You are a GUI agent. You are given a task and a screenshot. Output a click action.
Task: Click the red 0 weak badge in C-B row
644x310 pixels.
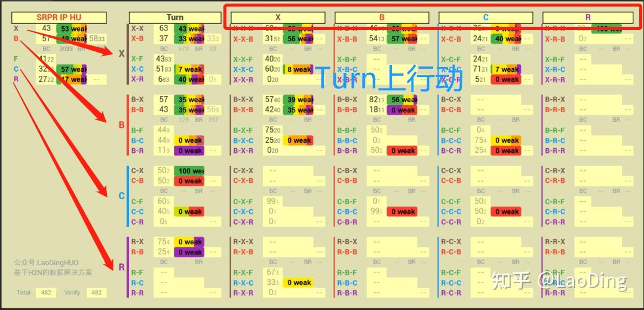tap(189, 181)
